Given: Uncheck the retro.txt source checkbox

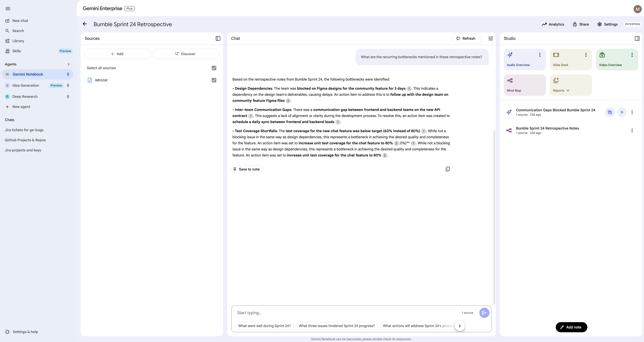Looking at the screenshot, I should 214,80.
